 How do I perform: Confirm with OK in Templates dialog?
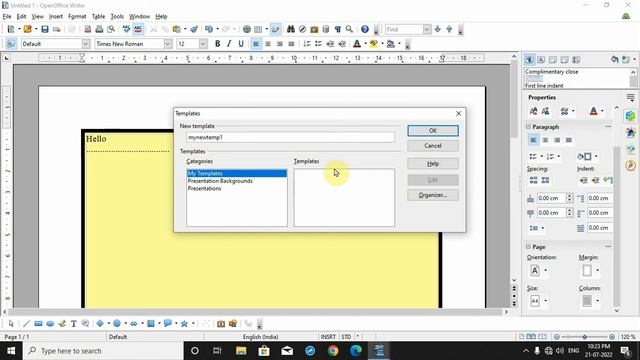[x=433, y=131]
